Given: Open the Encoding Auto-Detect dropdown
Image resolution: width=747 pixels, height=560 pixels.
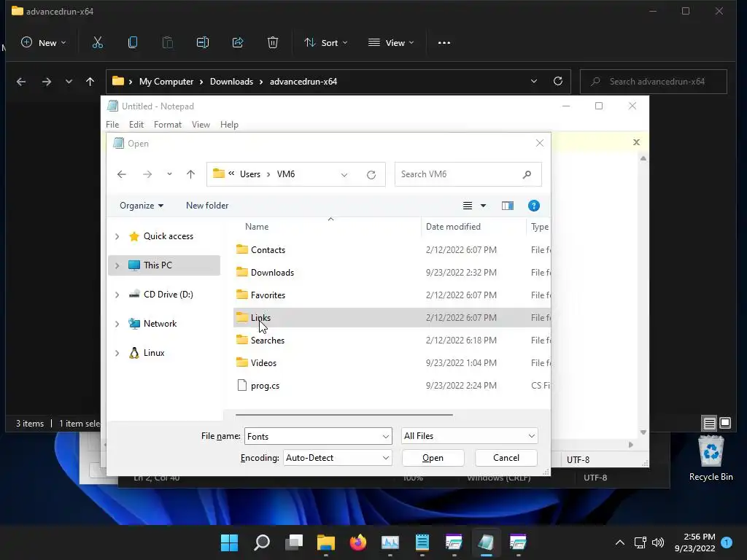Looking at the screenshot, I should point(337,458).
